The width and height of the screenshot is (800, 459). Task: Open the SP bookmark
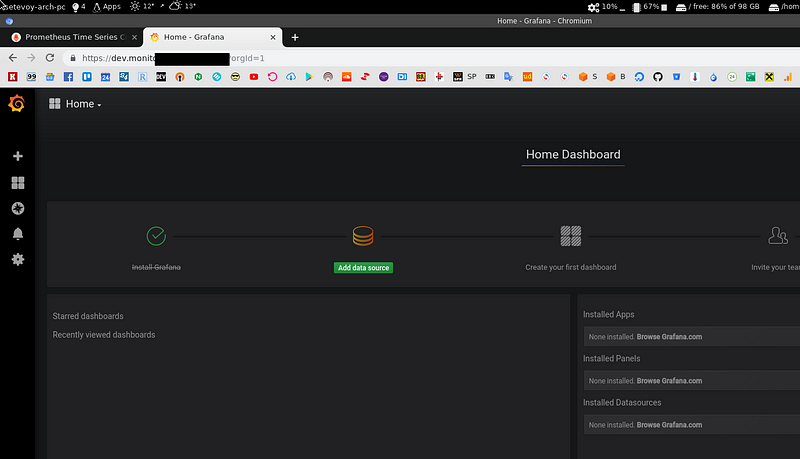(x=465, y=76)
